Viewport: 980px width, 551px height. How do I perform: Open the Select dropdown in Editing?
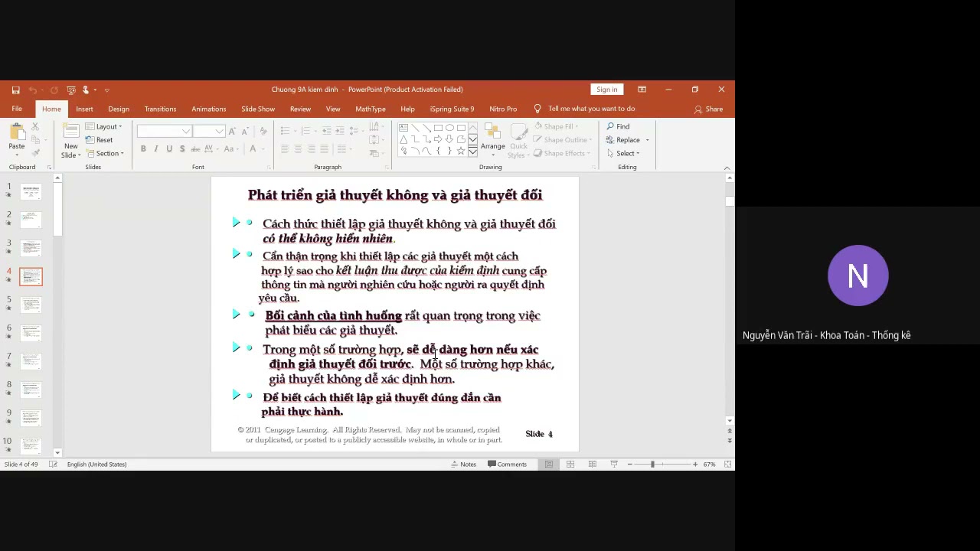[622, 153]
